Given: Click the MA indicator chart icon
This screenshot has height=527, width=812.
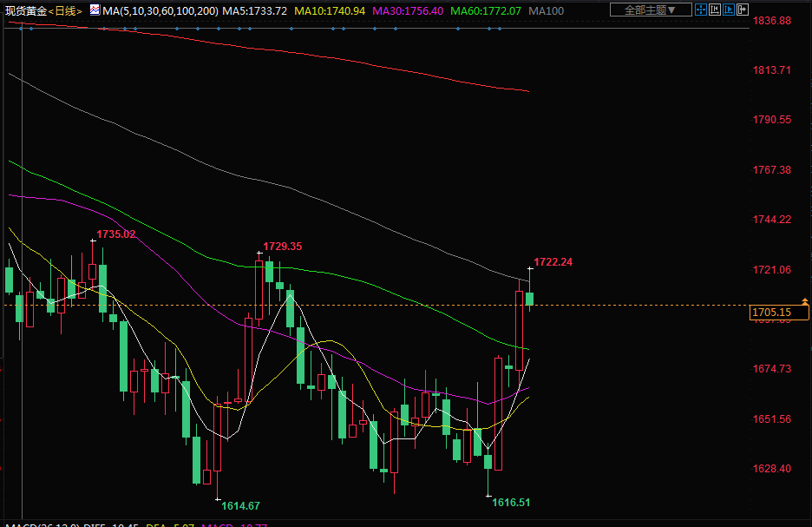Looking at the screenshot, I should click(x=95, y=10).
